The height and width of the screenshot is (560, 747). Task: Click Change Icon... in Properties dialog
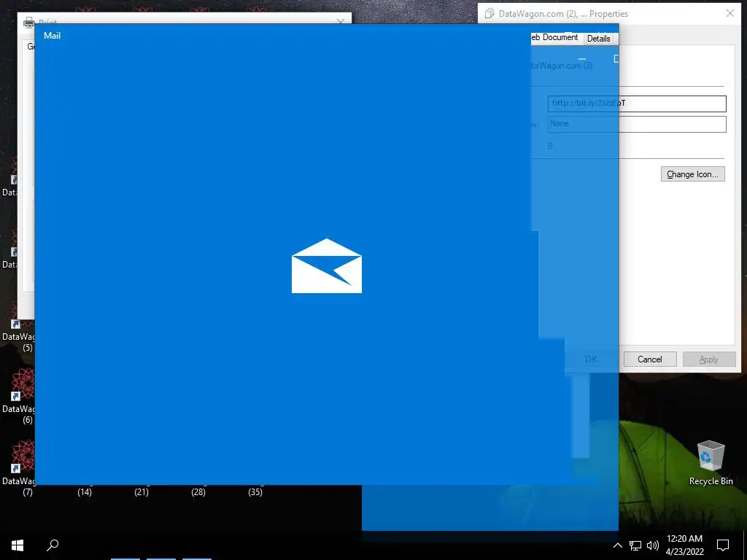[x=693, y=174]
